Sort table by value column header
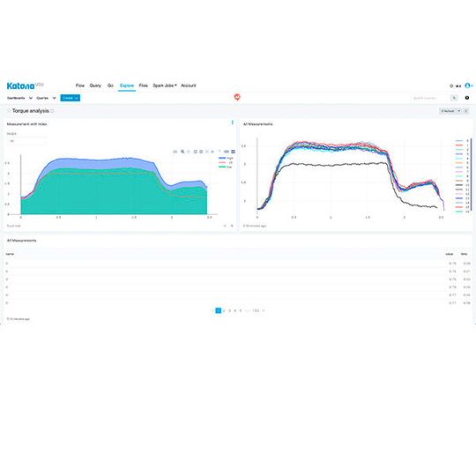 450,254
